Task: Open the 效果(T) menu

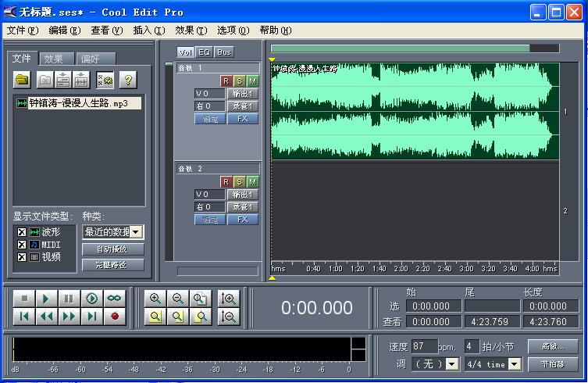Action: 191,30
